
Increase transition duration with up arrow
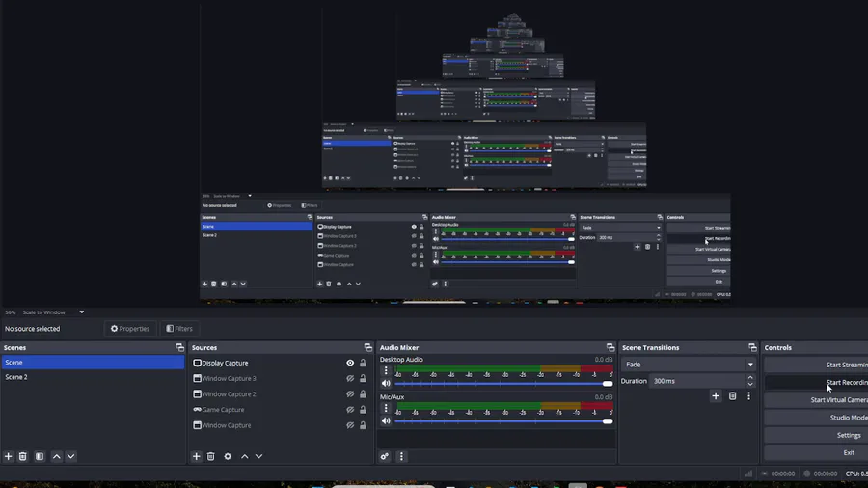(750, 378)
